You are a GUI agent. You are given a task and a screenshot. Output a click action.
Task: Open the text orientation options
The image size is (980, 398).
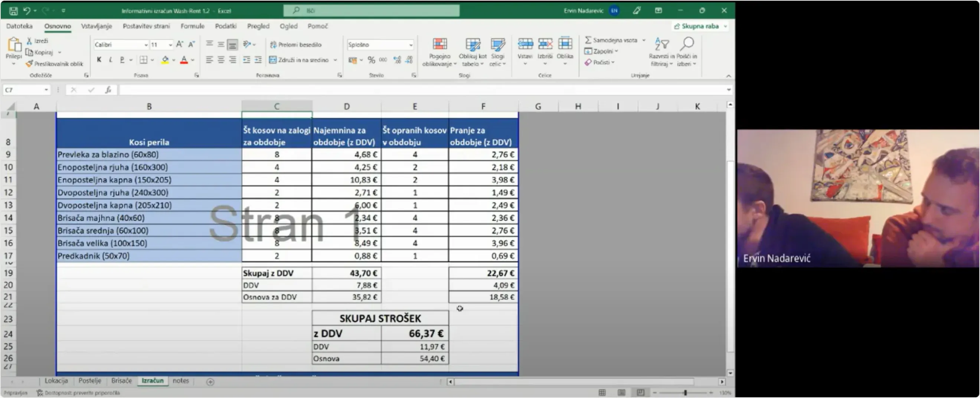pyautogui.click(x=249, y=44)
